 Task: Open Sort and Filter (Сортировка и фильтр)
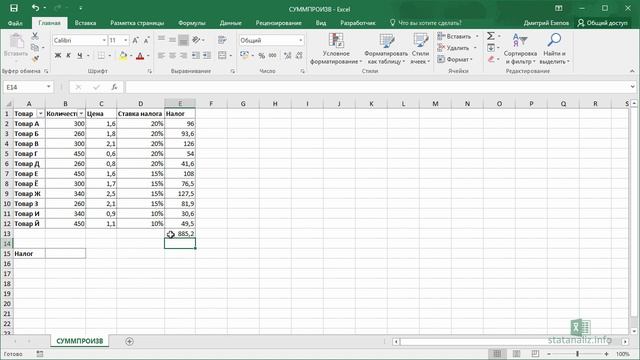coord(520,49)
